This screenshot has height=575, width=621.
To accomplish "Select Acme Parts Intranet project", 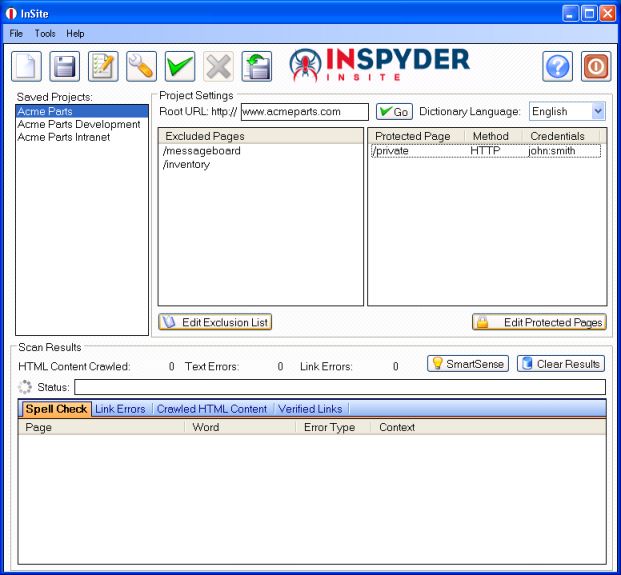I will pyautogui.click(x=82, y=137).
